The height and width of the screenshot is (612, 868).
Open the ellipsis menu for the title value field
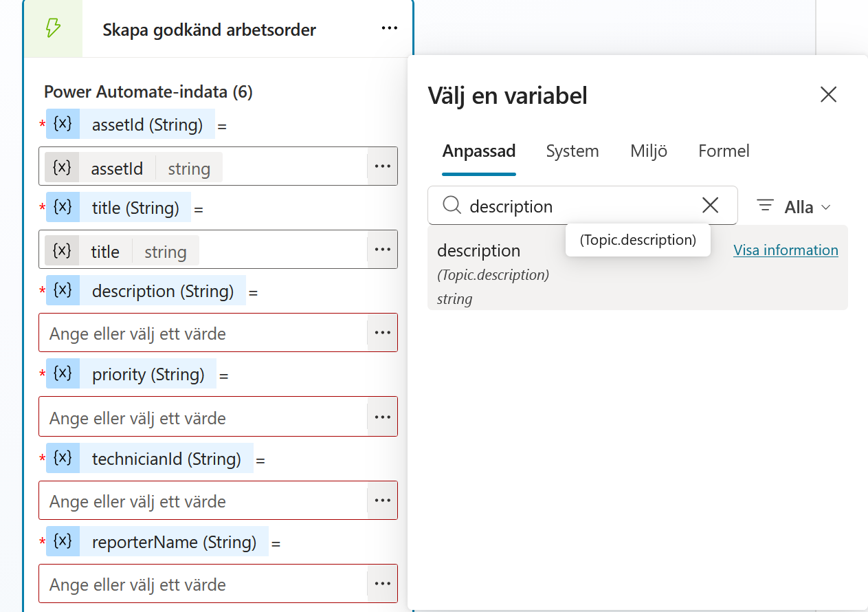pyautogui.click(x=382, y=250)
